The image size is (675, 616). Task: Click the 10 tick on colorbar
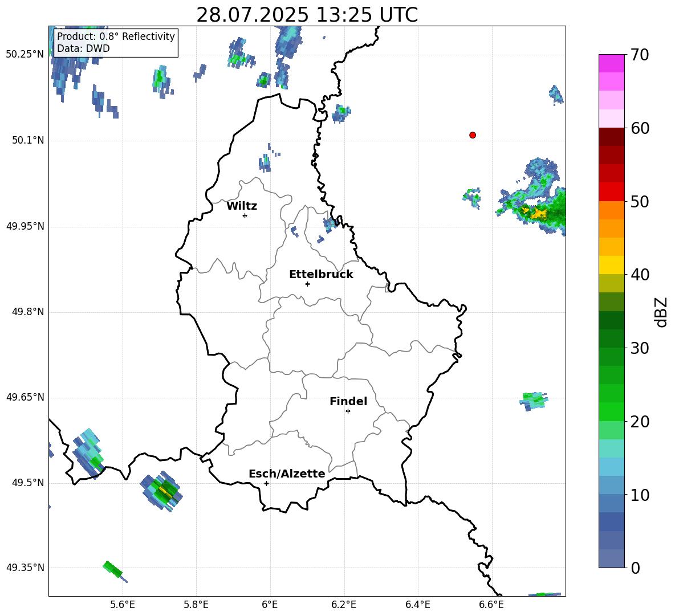[640, 495]
